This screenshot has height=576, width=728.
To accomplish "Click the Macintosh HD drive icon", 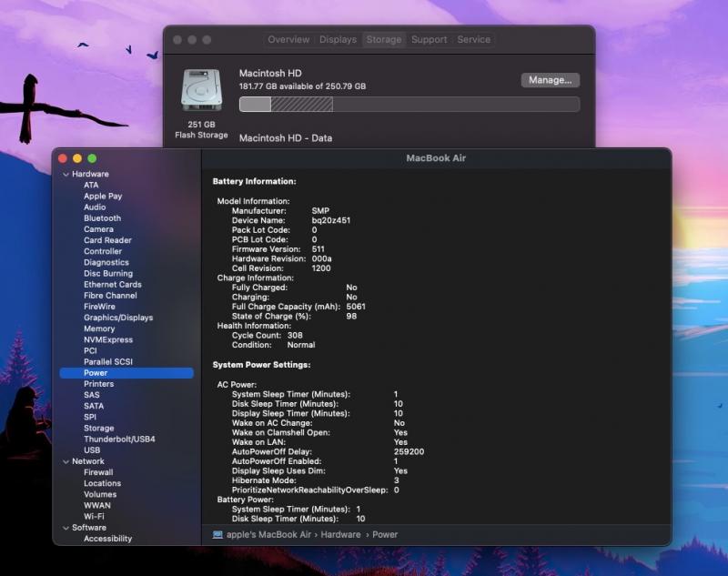I will click(201, 90).
